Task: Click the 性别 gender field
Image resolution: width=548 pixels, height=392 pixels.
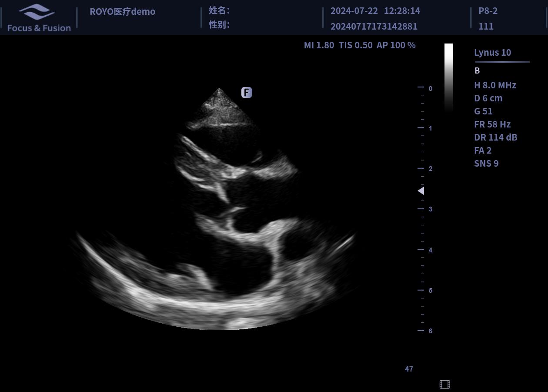Action: tap(220, 25)
